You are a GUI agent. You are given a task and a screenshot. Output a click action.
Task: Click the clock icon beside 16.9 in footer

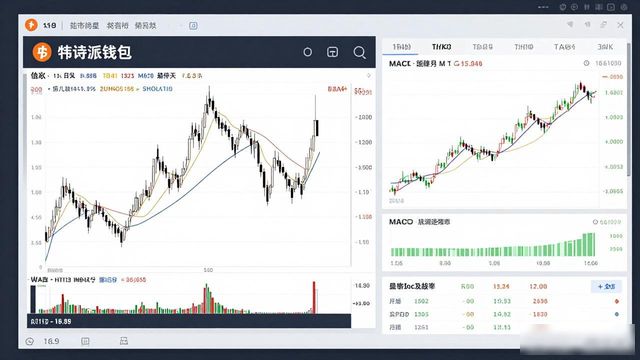point(30,341)
